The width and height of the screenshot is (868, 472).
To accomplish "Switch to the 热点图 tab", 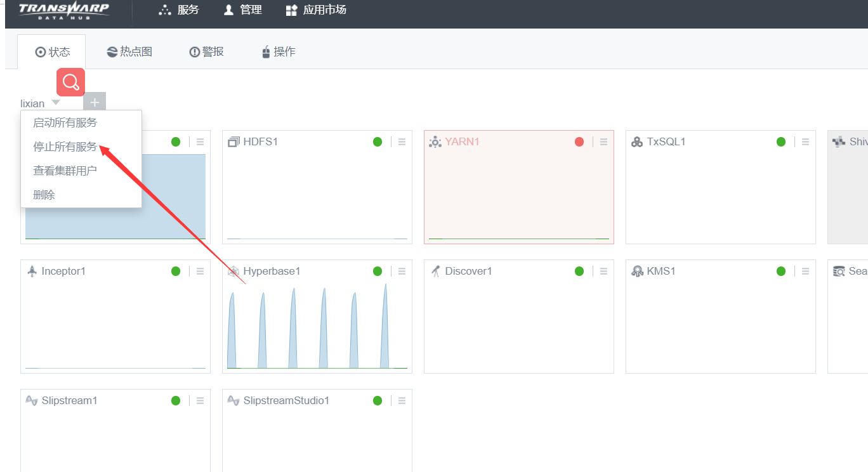I will (x=129, y=52).
